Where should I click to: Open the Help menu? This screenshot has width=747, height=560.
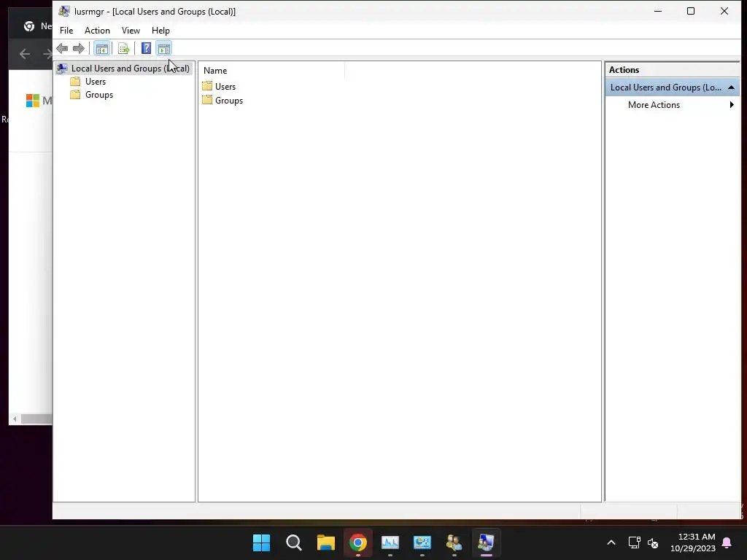(x=160, y=31)
